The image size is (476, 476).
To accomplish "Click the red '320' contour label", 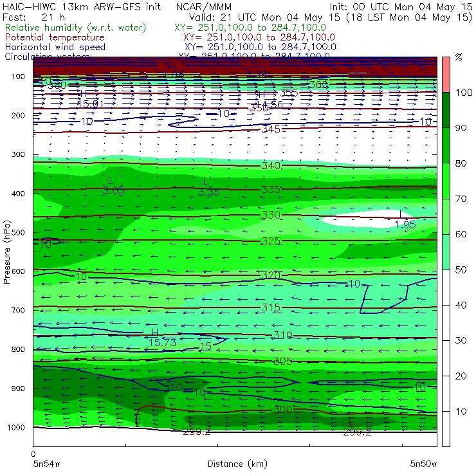I will pyautogui.click(x=271, y=275).
